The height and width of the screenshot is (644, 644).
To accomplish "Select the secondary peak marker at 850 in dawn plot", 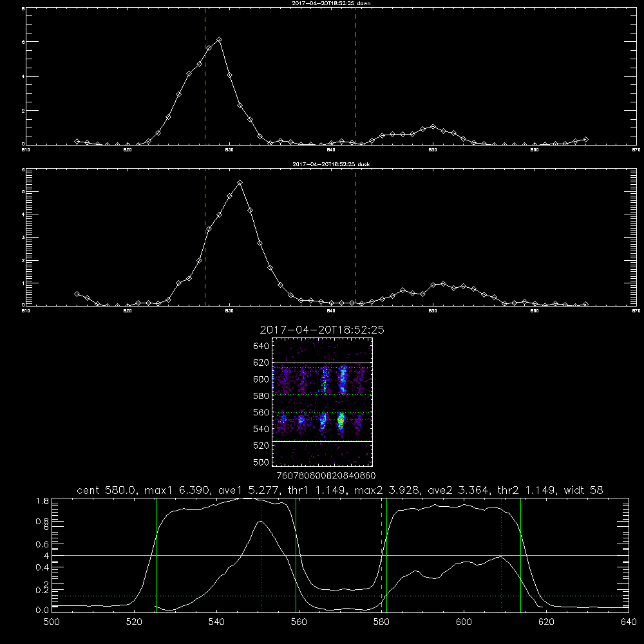I will point(433,126).
